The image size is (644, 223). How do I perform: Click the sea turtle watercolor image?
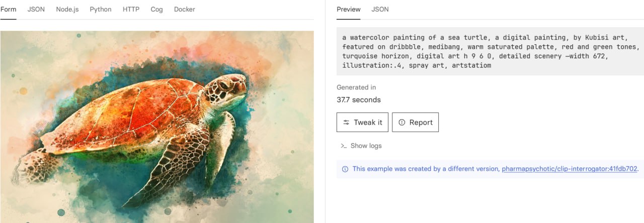[x=156, y=127]
